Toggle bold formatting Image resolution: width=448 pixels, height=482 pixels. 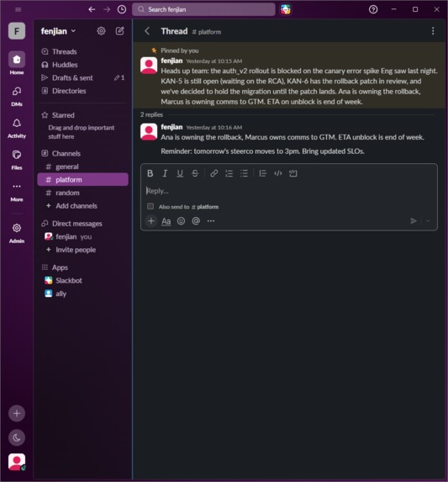click(x=150, y=173)
